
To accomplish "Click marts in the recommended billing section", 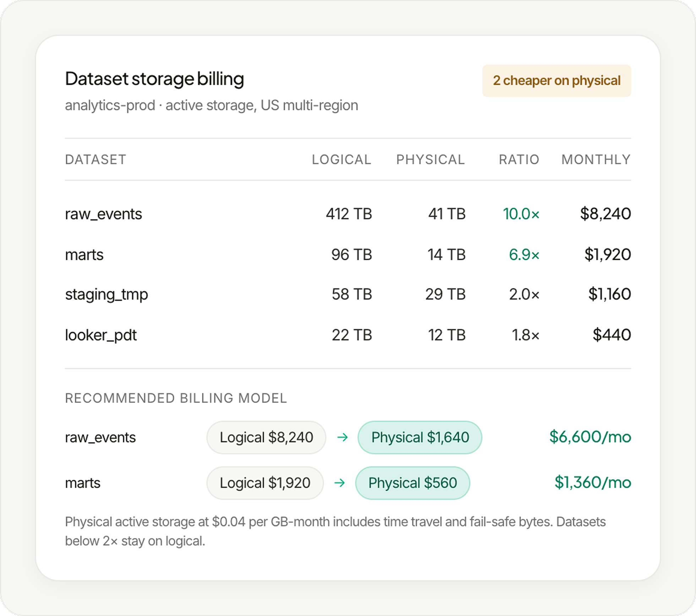I will point(83,483).
